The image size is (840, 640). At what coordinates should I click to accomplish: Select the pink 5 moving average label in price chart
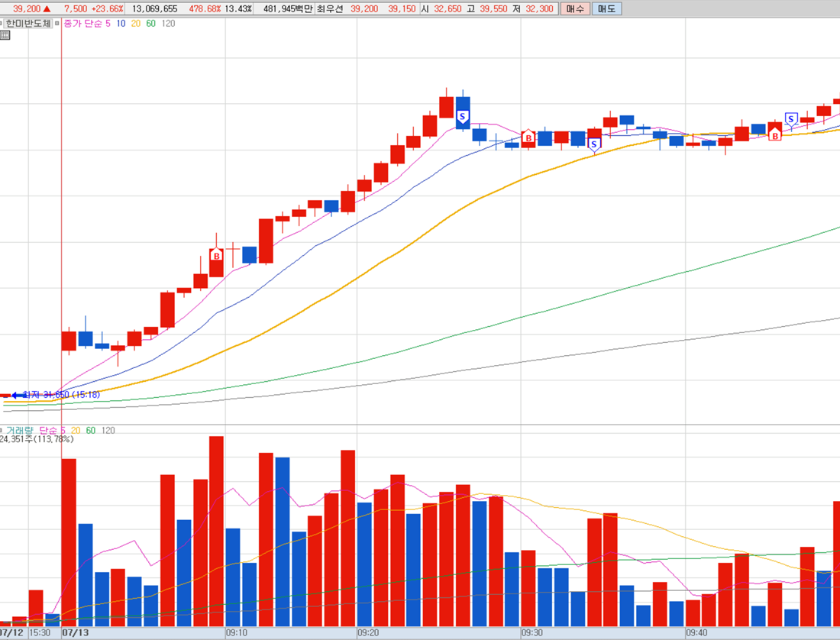tap(108, 24)
